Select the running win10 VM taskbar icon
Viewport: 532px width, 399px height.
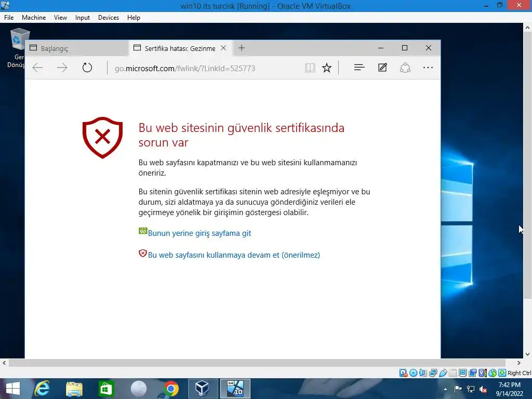click(x=235, y=389)
